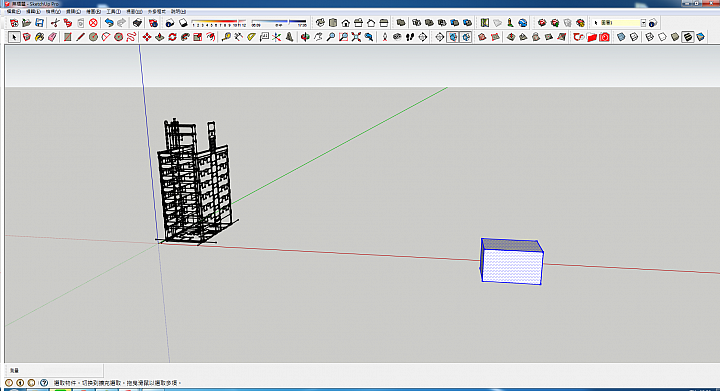Open the Camera menu

pos(73,11)
